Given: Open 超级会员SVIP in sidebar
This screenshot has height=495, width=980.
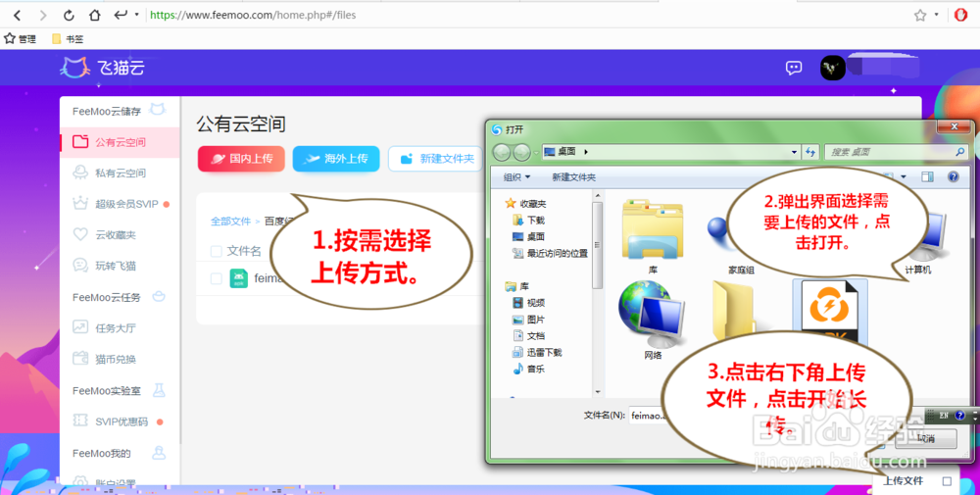Looking at the screenshot, I should coord(120,204).
